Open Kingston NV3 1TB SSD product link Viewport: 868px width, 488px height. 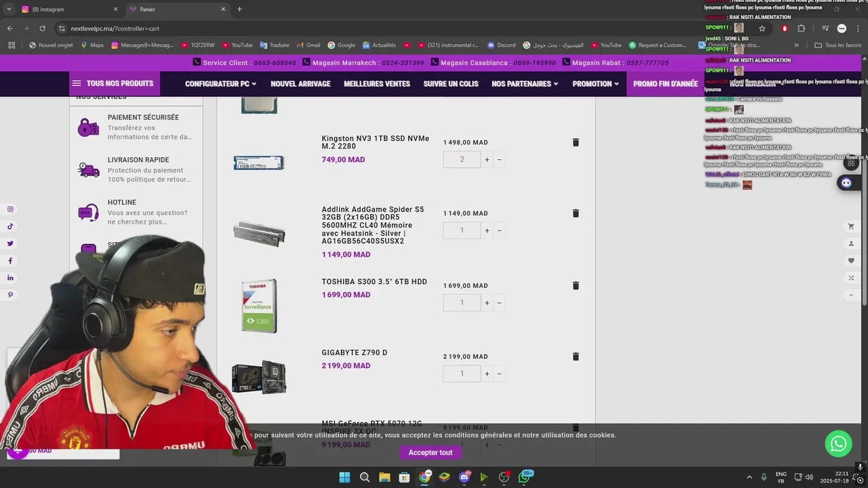[x=375, y=142]
